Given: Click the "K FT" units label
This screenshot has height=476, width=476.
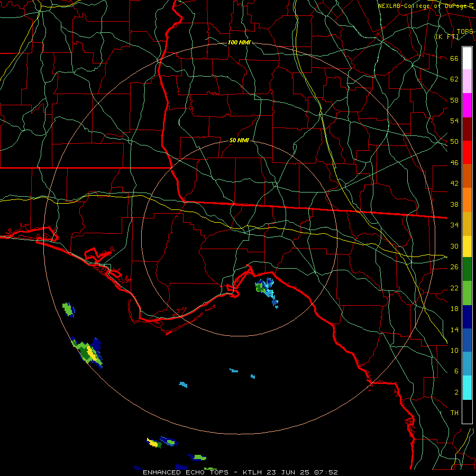Looking at the screenshot, I should coord(447,36).
